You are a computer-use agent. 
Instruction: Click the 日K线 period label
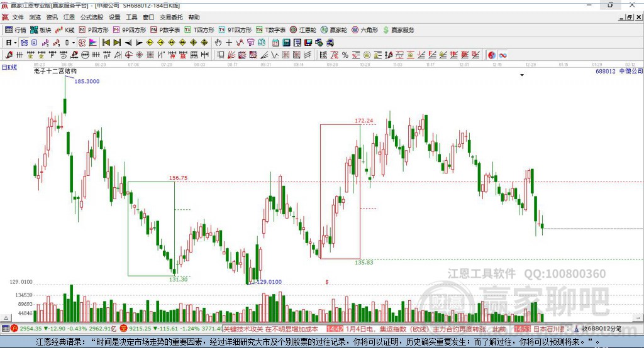[x=9, y=67]
